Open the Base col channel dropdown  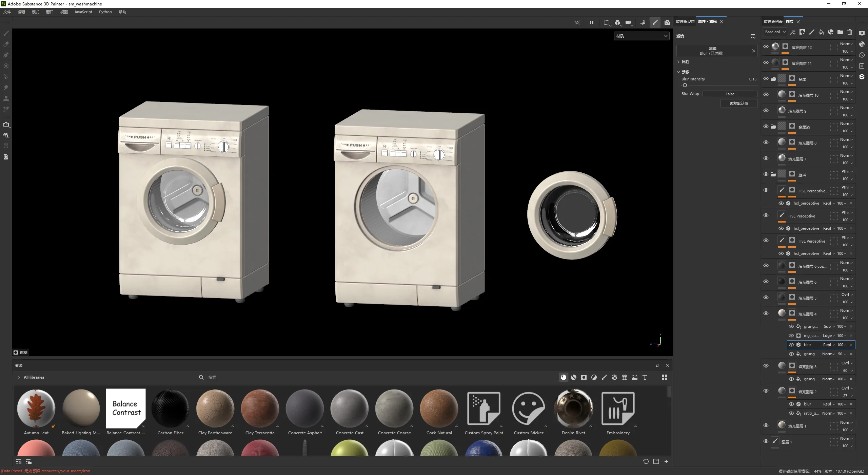775,32
